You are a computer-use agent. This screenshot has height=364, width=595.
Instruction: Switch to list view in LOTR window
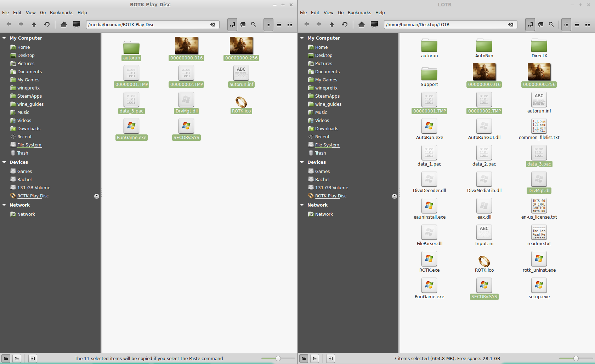click(x=577, y=24)
